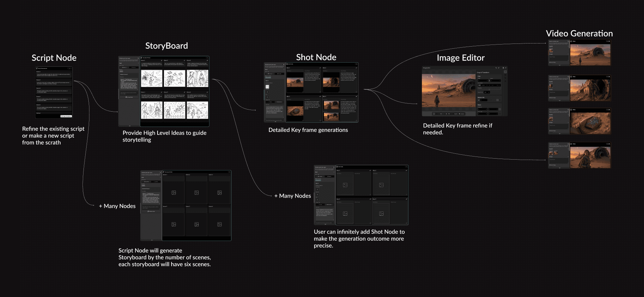Image resolution: width=644 pixels, height=297 pixels.
Task: Click the shot icon in top Shot Node header
Action: click(x=287, y=64)
